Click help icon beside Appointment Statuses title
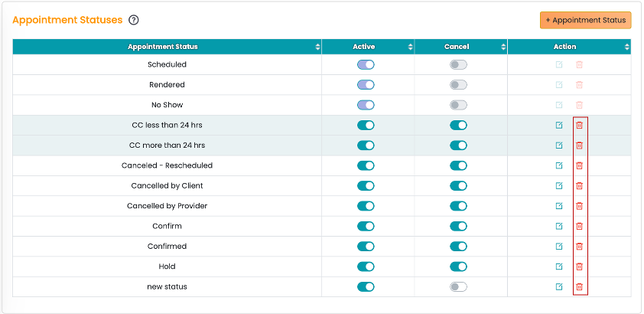Screen dimensions: 644x314 point(134,20)
